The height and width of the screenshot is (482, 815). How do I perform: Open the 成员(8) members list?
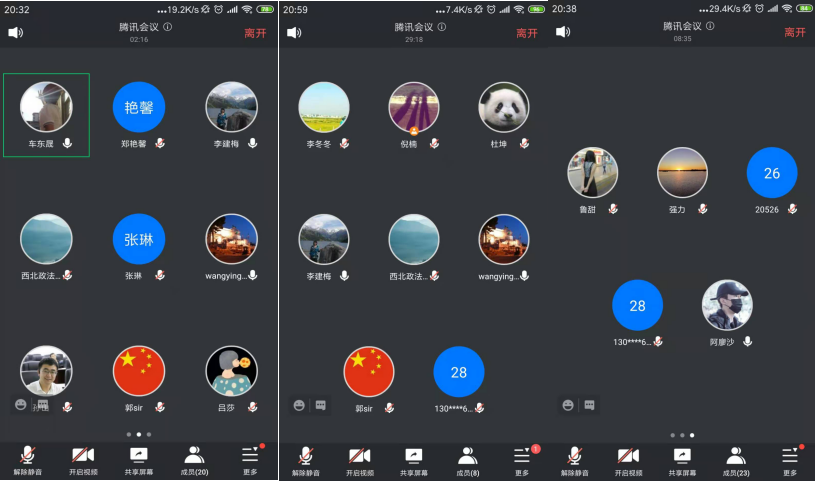(467, 460)
